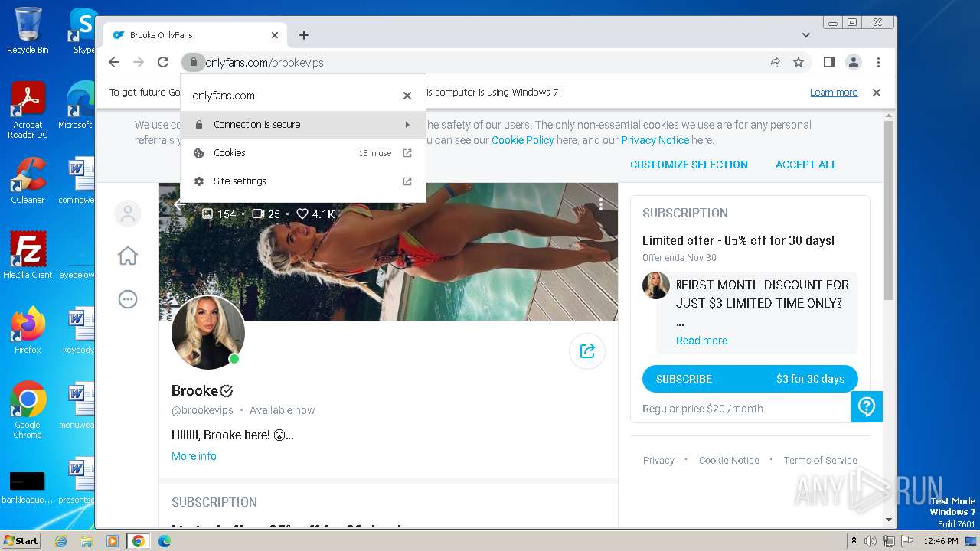Open Recycle Bin desktop icon
Screen dimensions: 980x551
[x=28, y=31]
